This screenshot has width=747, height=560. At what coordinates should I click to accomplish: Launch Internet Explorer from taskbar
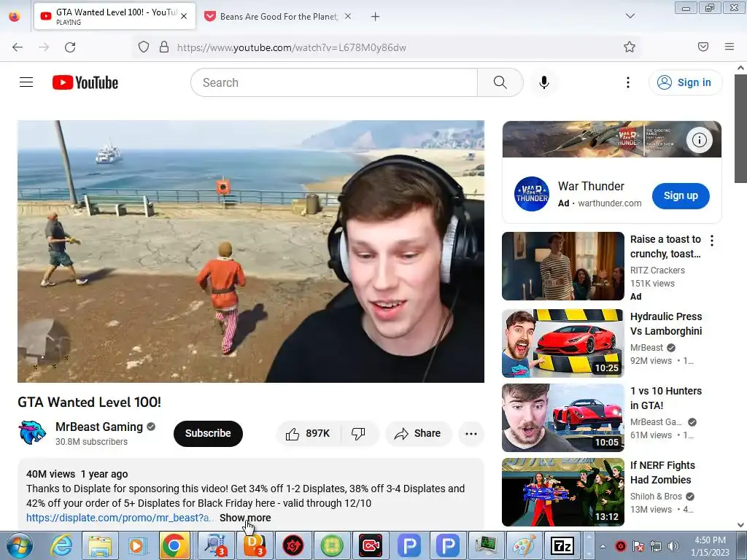61,545
